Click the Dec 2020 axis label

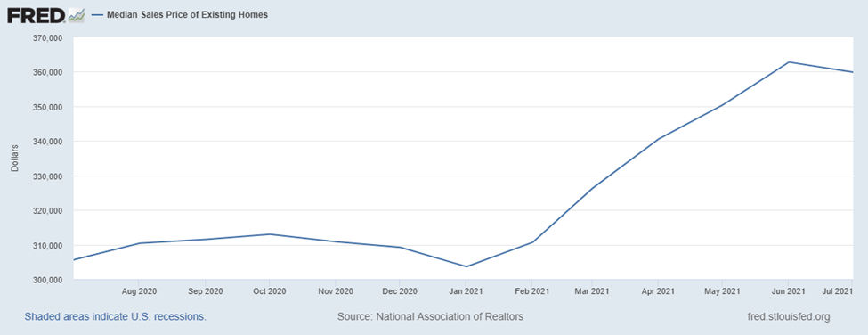click(401, 290)
